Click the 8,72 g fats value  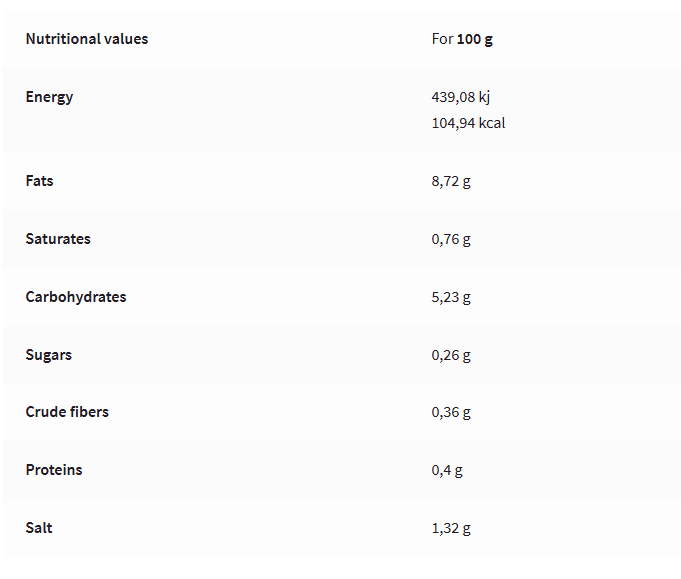[451, 182]
